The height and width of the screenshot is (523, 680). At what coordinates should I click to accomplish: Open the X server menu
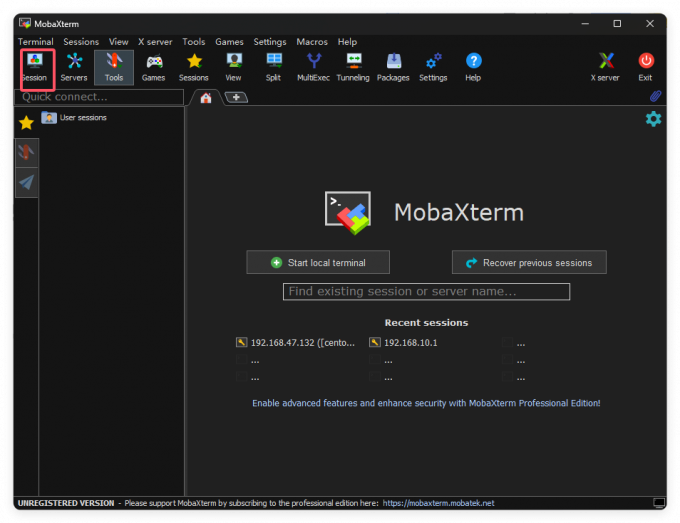click(x=155, y=42)
